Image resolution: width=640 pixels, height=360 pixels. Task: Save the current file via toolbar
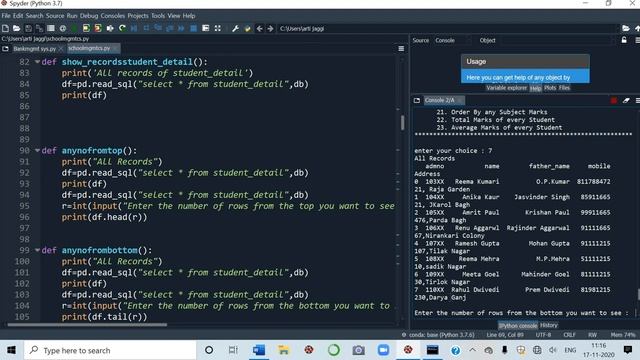(28, 28)
